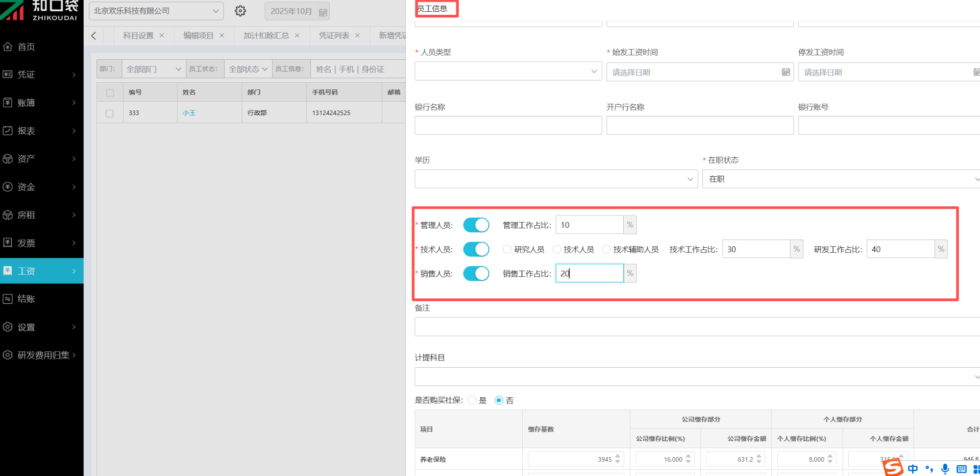Switch to the 凭证列表 tab
Image resolution: width=980 pixels, height=476 pixels.
click(334, 36)
